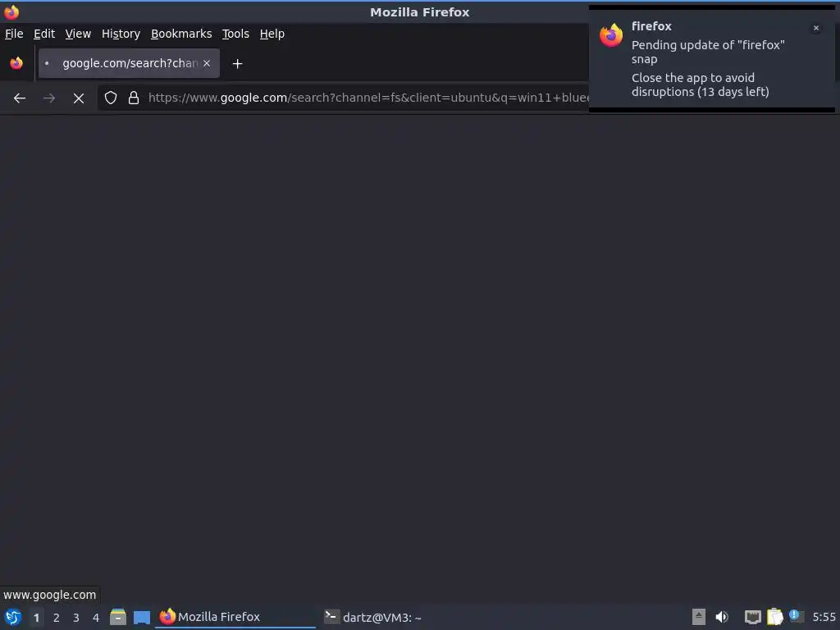Image resolution: width=840 pixels, height=630 pixels.
Task: Show site security padlock info
Action: 134,98
